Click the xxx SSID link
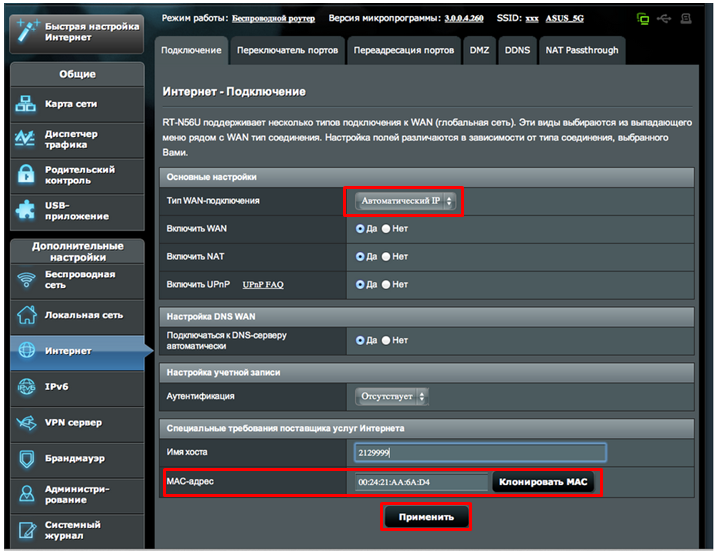719x556 pixels. pyautogui.click(x=532, y=18)
